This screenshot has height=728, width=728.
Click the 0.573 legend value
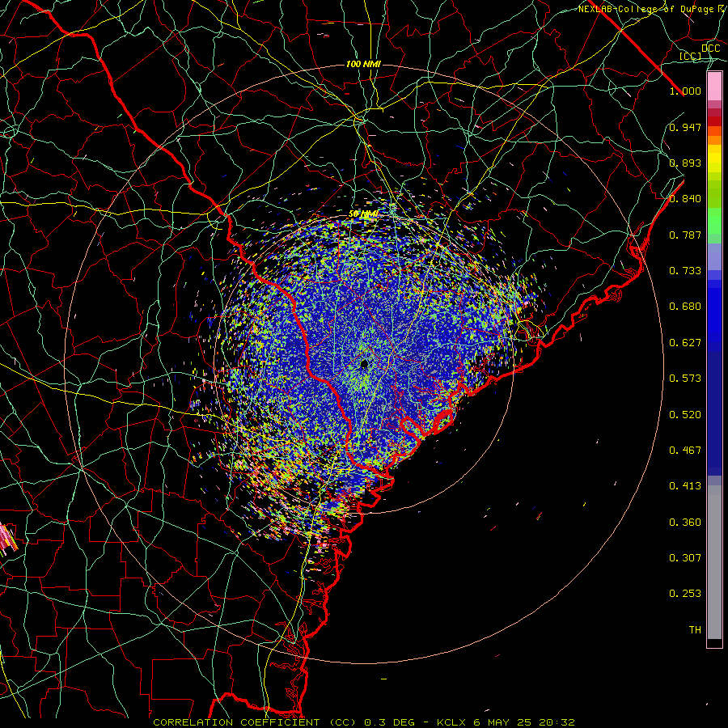click(x=685, y=379)
